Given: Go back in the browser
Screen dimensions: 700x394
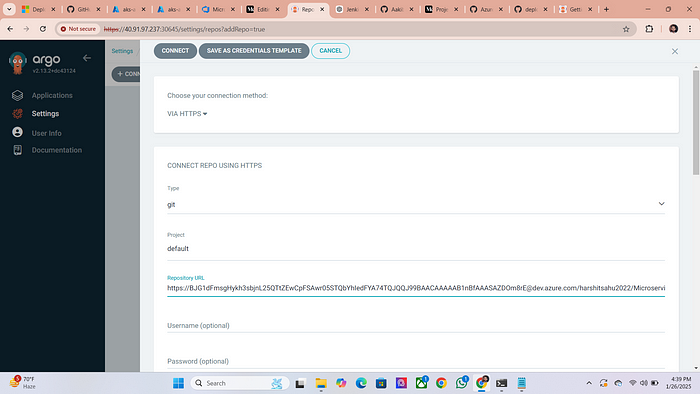Looking at the screenshot, I should click(10, 29).
